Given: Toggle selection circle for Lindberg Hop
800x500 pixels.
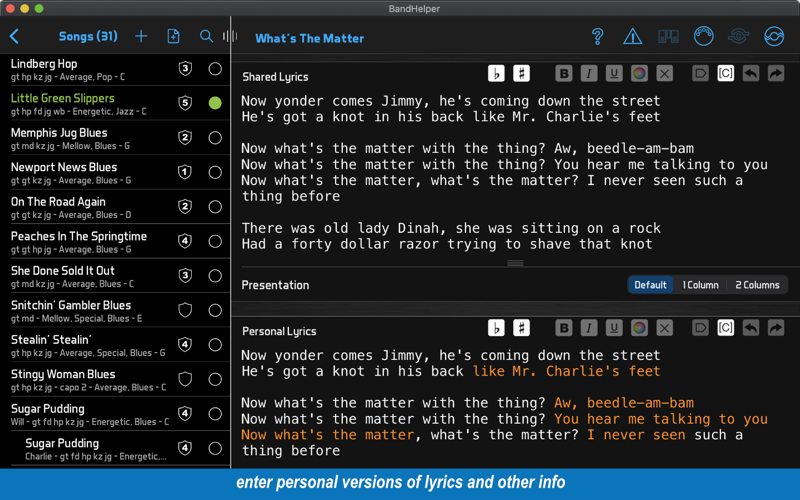Looking at the screenshot, I should tap(215, 69).
